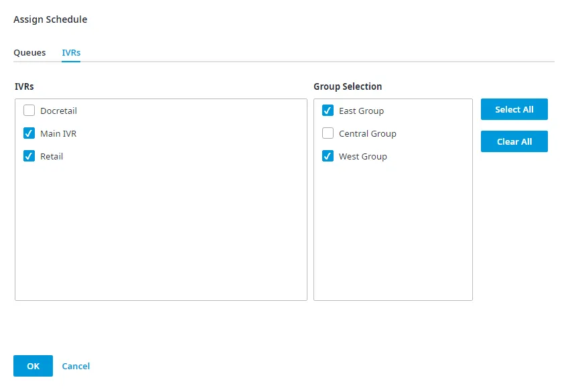Enable the Central Group checkbox
Image resolution: width=568 pixels, height=392 pixels.
[x=328, y=133]
